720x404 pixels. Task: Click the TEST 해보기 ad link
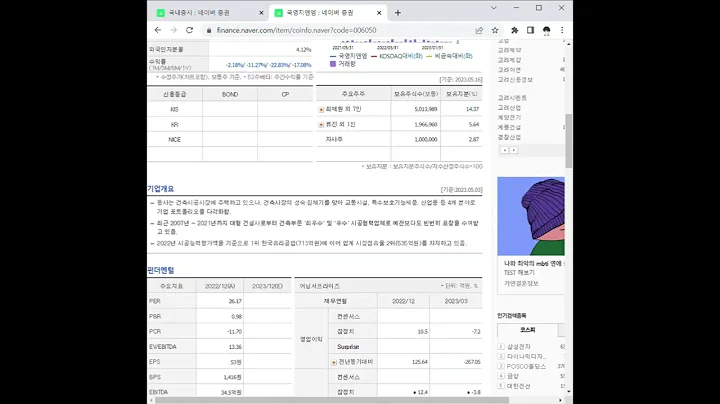point(519,272)
